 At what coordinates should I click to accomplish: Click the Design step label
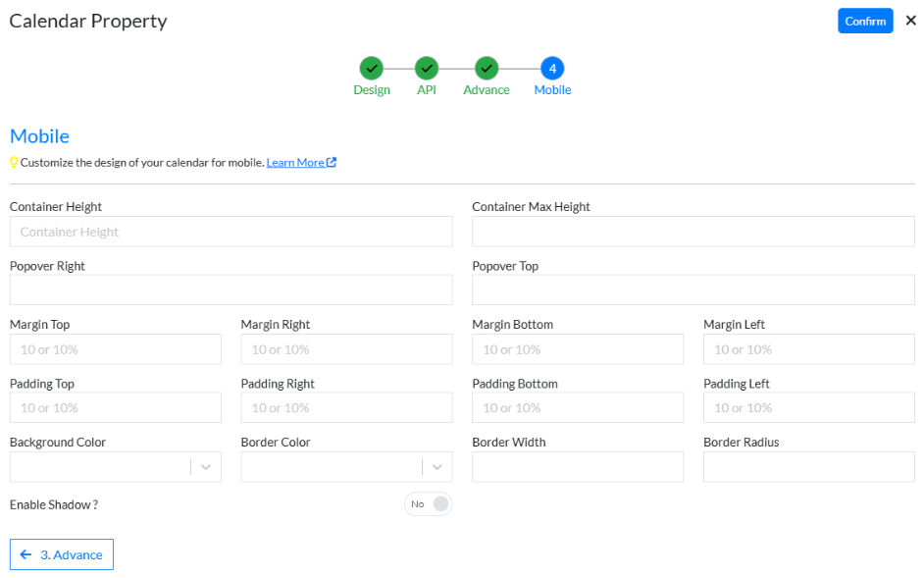tap(371, 89)
